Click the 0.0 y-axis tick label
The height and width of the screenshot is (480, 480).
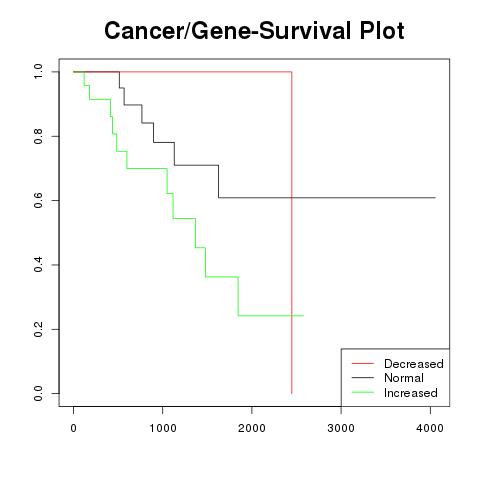click(38, 393)
